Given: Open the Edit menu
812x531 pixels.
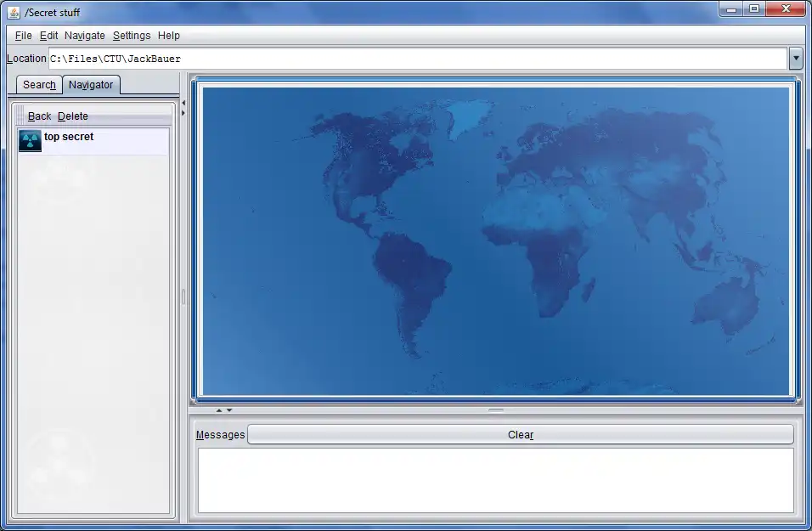Looking at the screenshot, I should click(x=48, y=36).
